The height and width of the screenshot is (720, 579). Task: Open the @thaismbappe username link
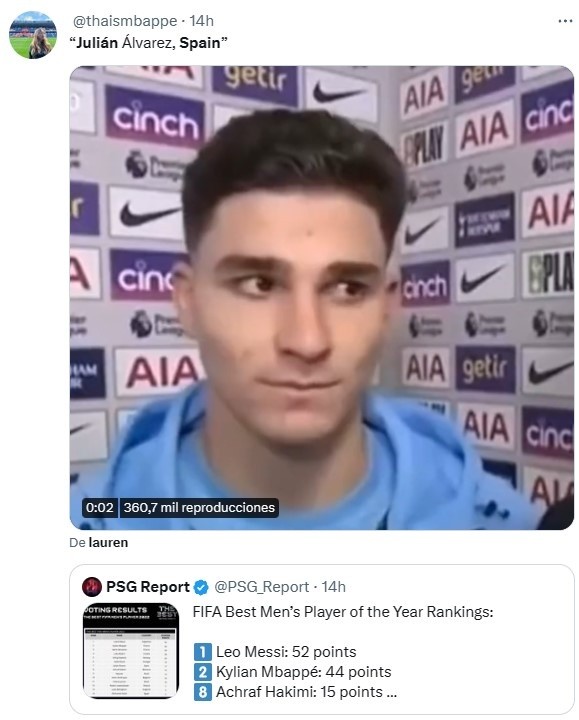click(x=124, y=21)
